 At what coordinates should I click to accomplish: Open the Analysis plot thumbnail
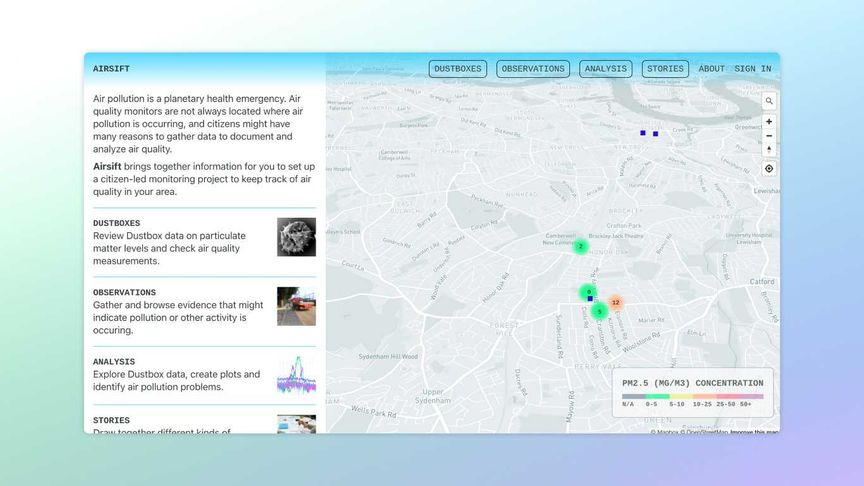point(296,375)
